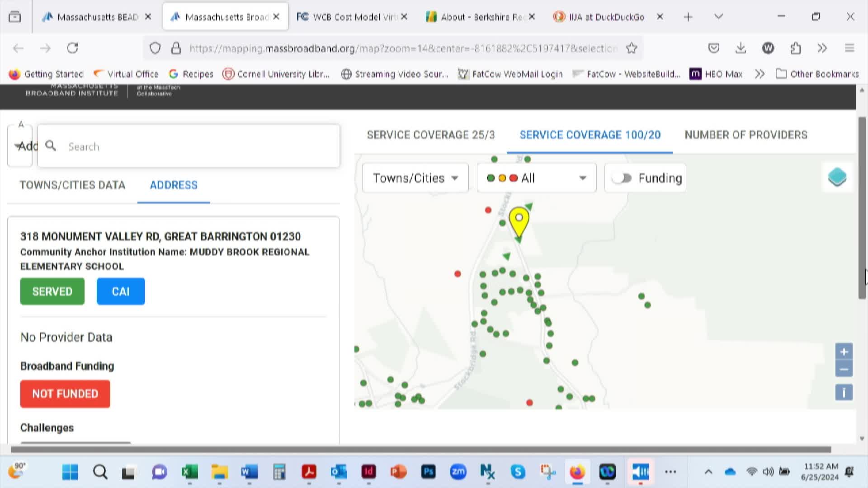Zoom in with the map plus button
The image size is (868, 488).
click(844, 352)
